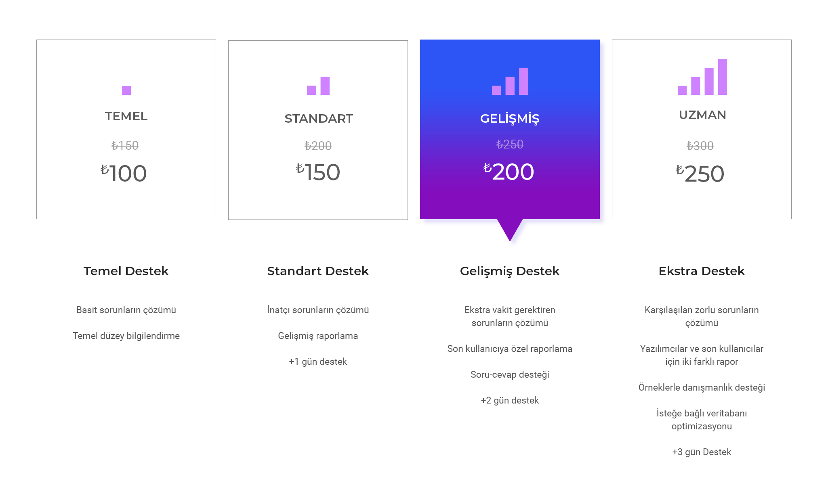This screenshot has height=504, width=826.
Task: Click the four-bar icon on the UZMAN card
Action: 702,77
